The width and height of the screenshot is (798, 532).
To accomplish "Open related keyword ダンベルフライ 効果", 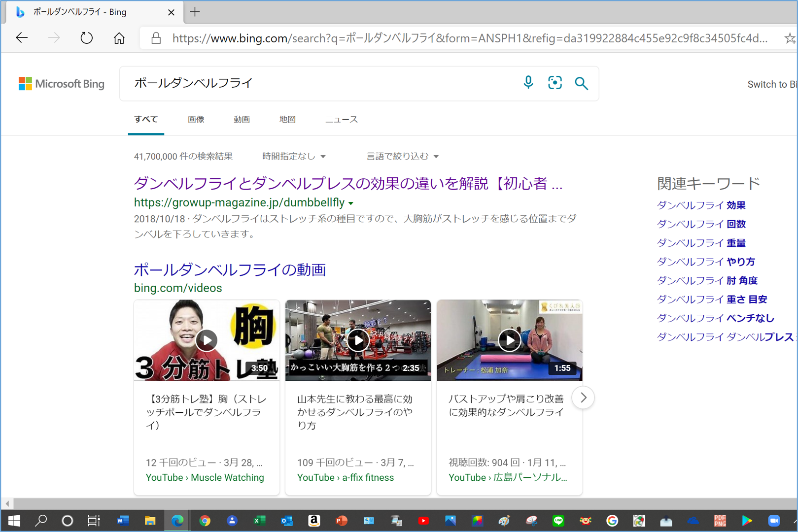I will [701, 205].
